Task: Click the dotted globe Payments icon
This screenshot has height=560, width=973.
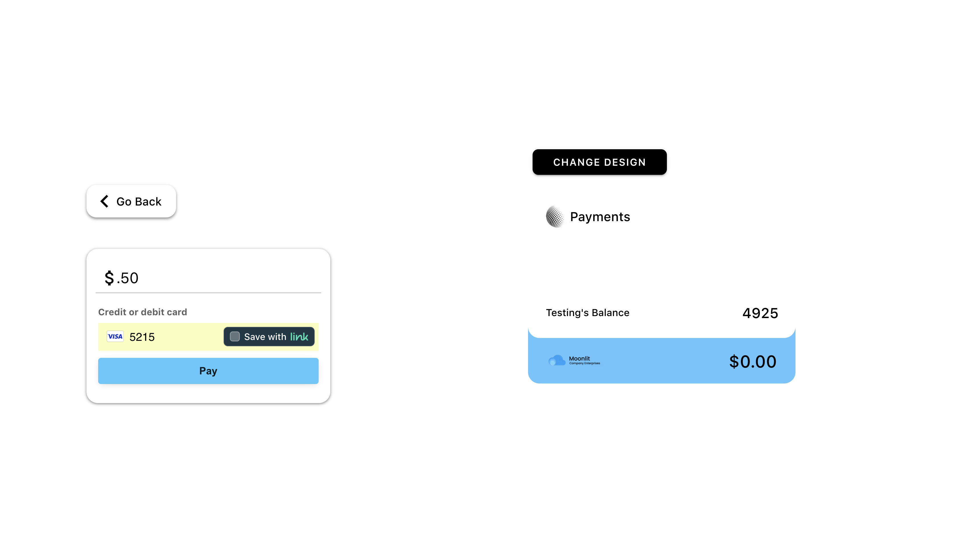Action: pos(554,217)
